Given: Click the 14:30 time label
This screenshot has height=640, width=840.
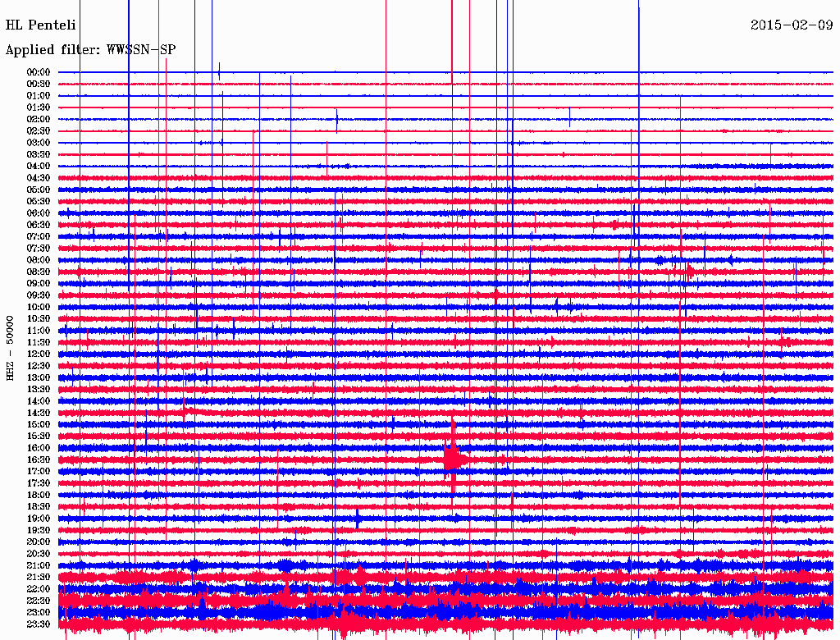Looking at the screenshot, I should point(38,413).
